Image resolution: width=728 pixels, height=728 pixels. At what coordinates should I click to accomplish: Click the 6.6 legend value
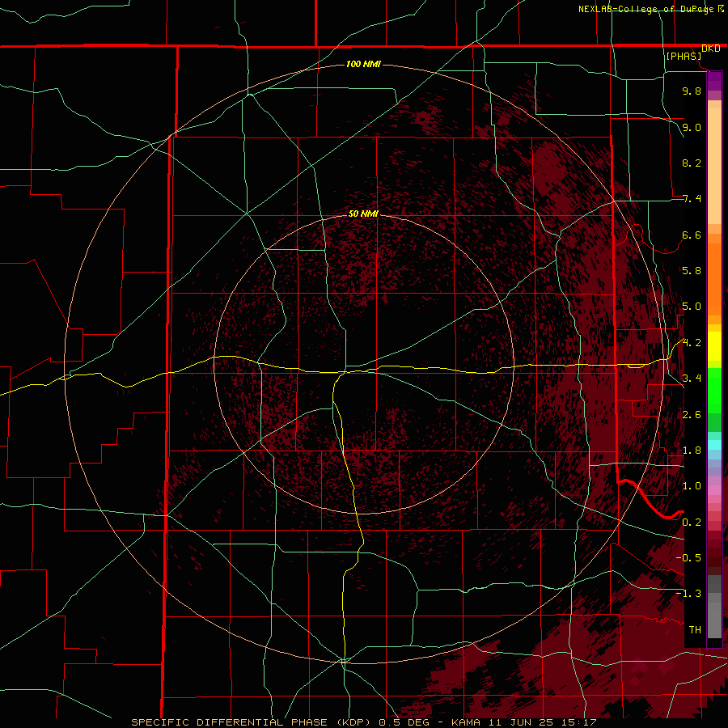pos(692,235)
